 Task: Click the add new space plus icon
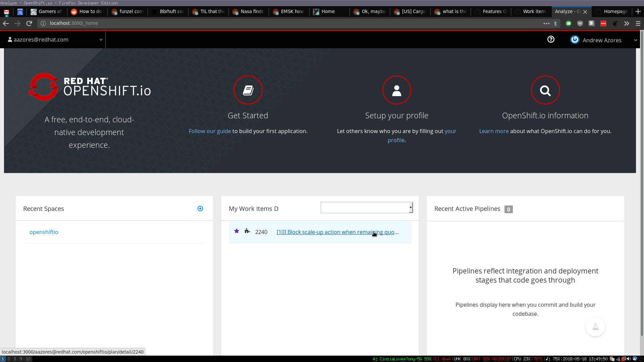tap(200, 208)
